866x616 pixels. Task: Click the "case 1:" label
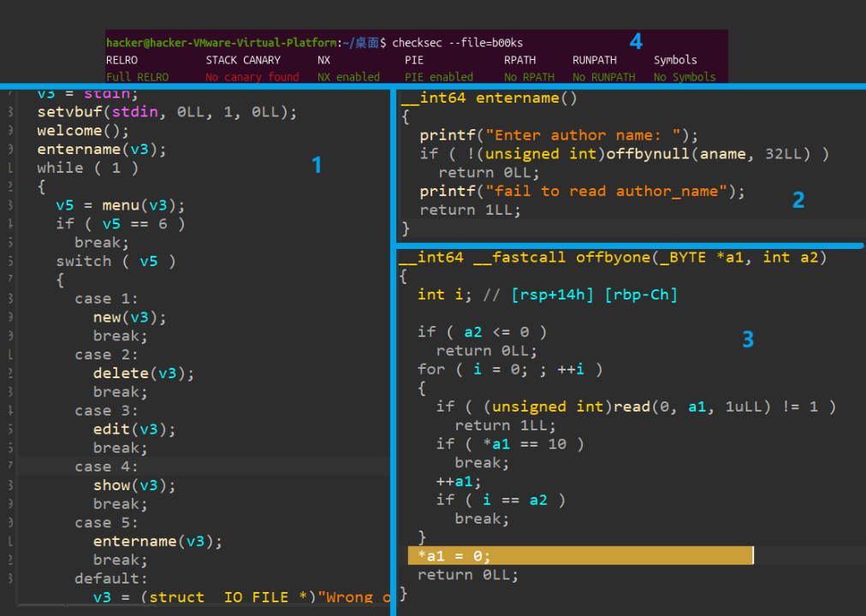point(106,299)
